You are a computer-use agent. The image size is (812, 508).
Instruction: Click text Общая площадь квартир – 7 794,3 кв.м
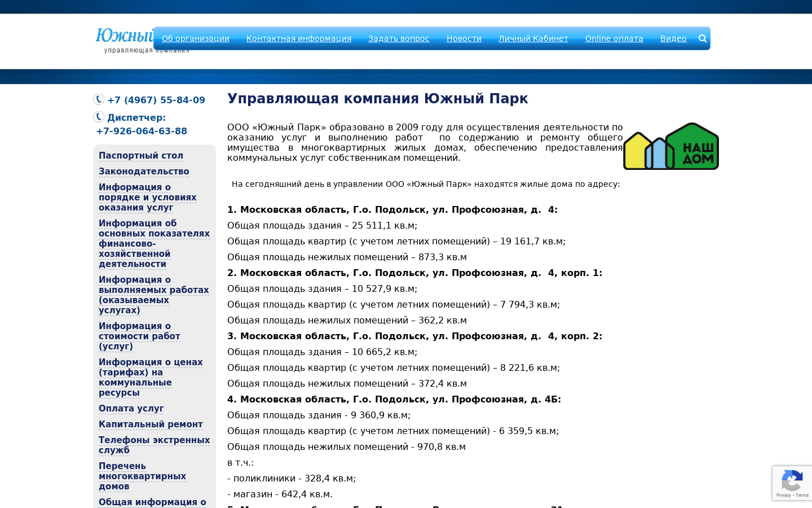point(394,305)
